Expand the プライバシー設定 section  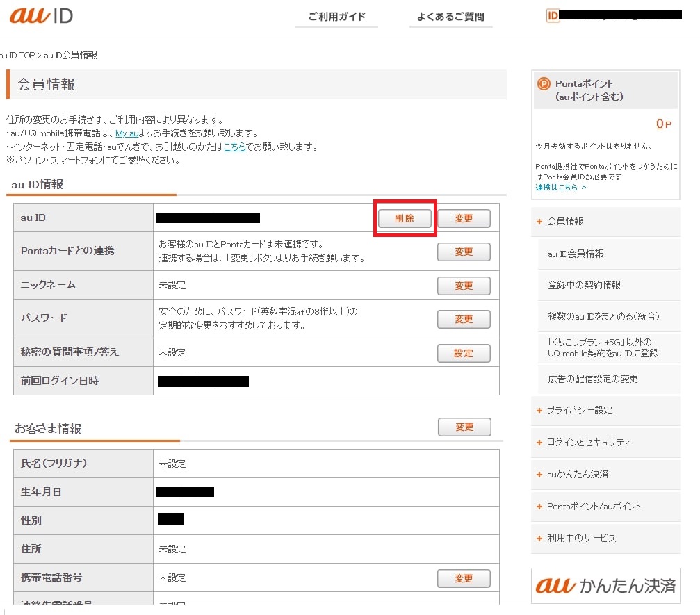(605, 411)
